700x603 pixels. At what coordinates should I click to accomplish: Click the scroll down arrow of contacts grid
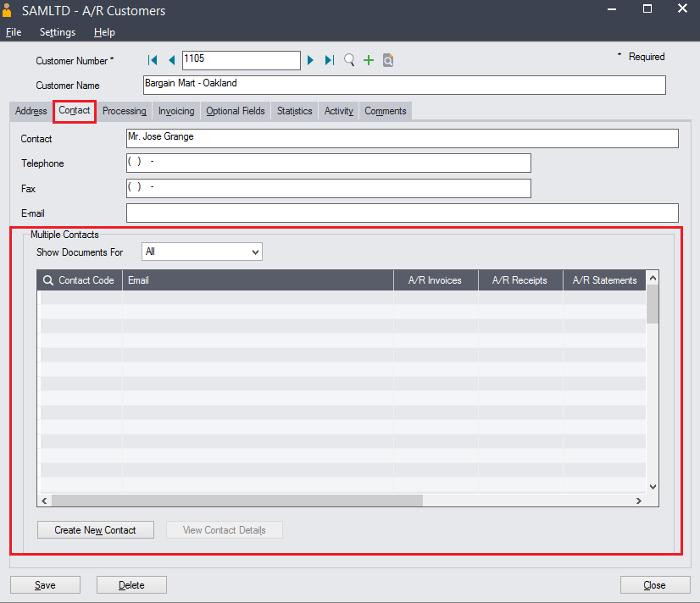pos(653,487)
